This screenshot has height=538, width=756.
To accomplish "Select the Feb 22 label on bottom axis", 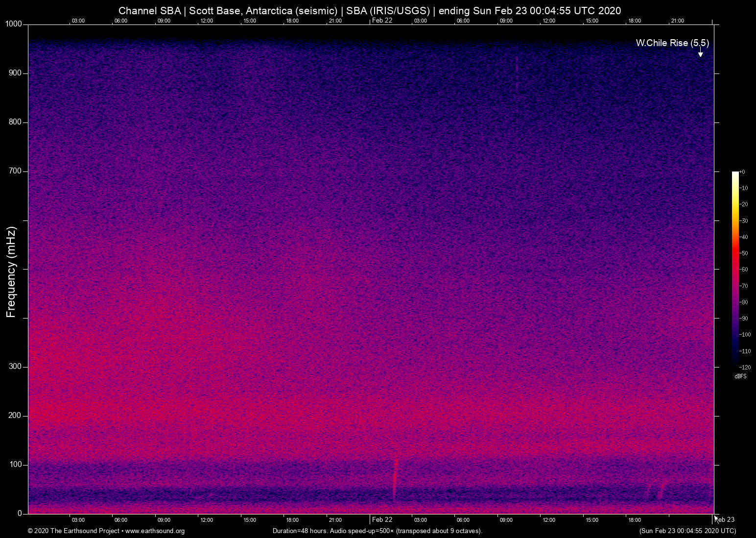I will [x=382, y=519].
